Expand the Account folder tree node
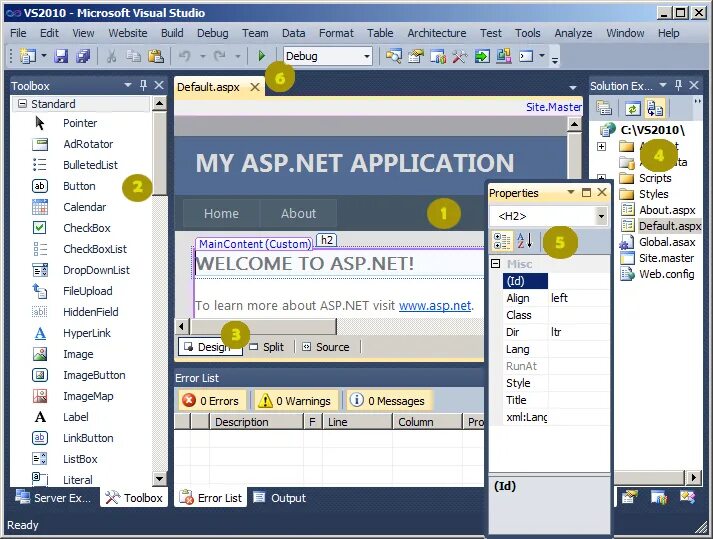This screenshot has height=539, width=713. coord(601,146)
